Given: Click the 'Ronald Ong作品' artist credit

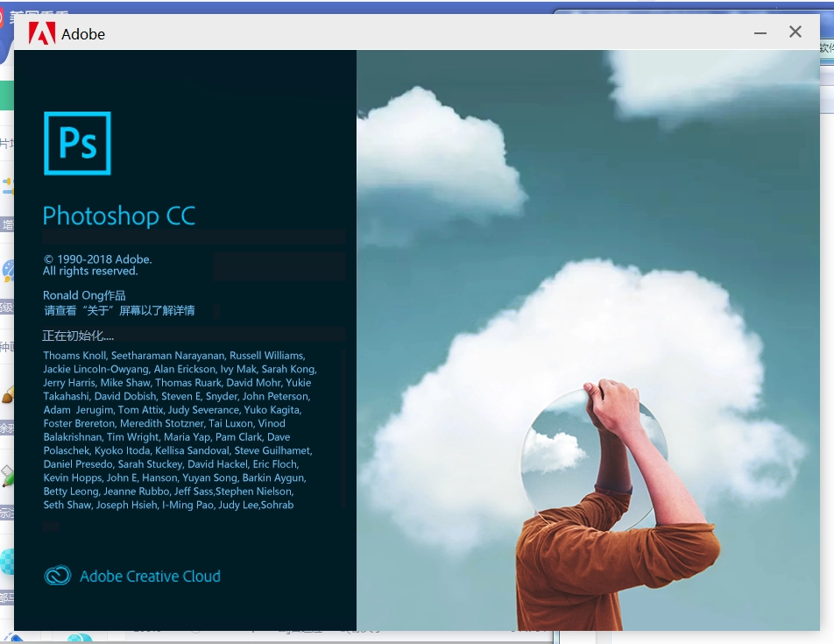Looking at the screenshot, I should [x=84, y=295].
